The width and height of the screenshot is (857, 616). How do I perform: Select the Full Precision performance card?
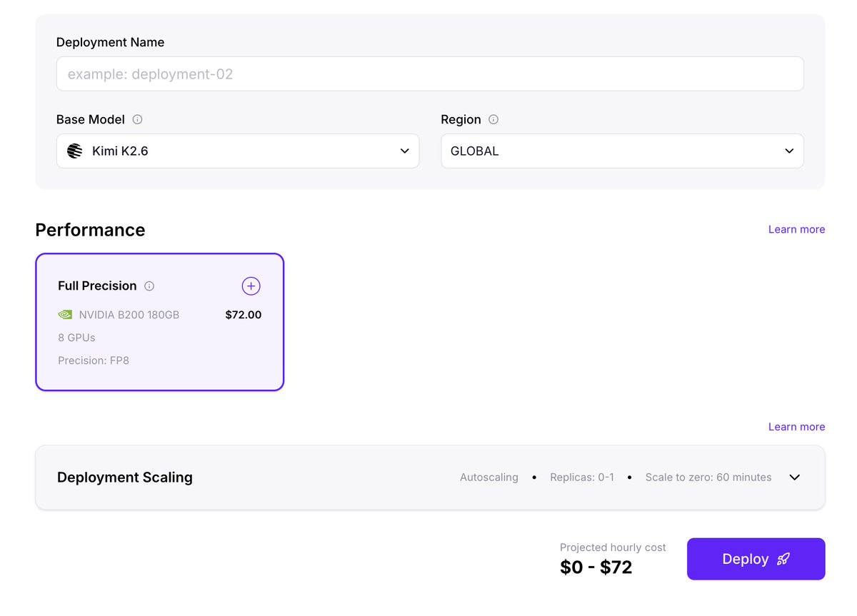coord(160,322)
